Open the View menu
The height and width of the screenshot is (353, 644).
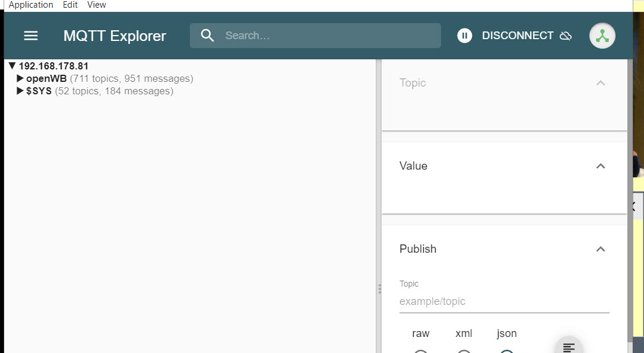point(96,5)
